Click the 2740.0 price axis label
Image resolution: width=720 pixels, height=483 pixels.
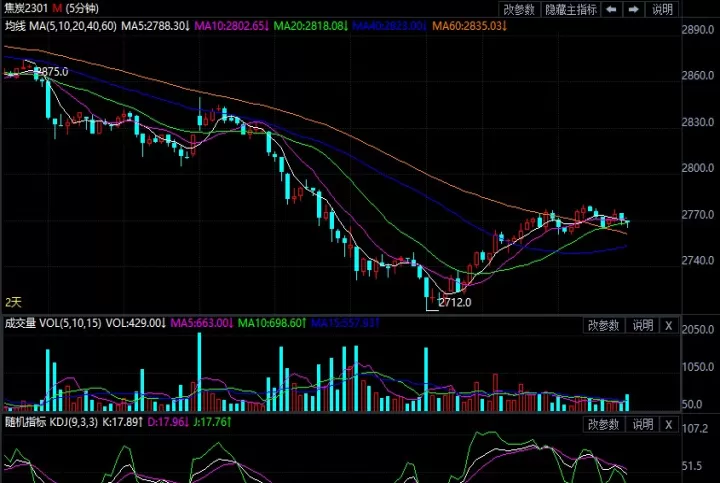[x=698, y=260]
